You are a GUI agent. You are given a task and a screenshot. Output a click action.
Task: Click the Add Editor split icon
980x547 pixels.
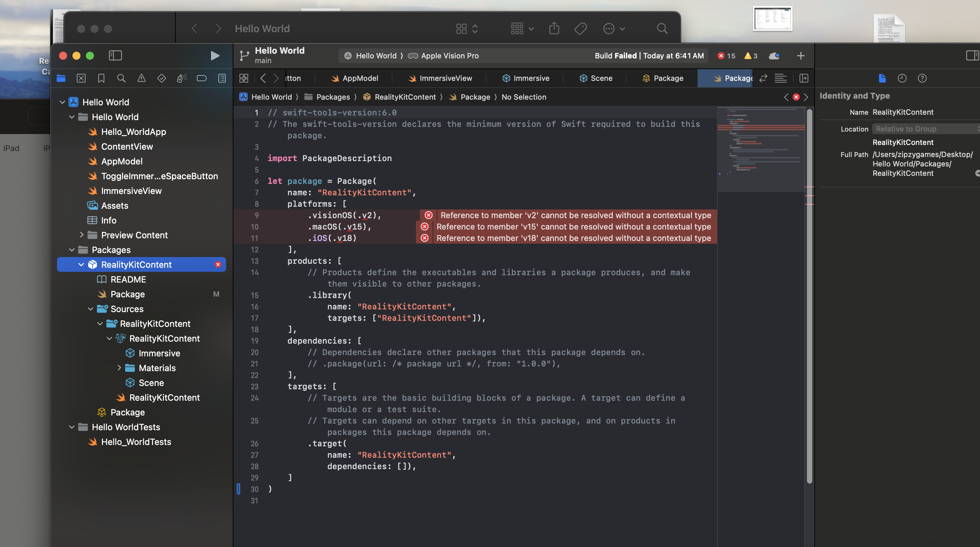point(804,78)
